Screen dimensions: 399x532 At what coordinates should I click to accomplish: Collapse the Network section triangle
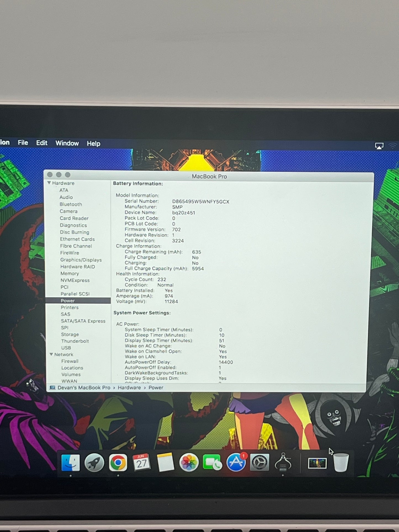point(51,354)
